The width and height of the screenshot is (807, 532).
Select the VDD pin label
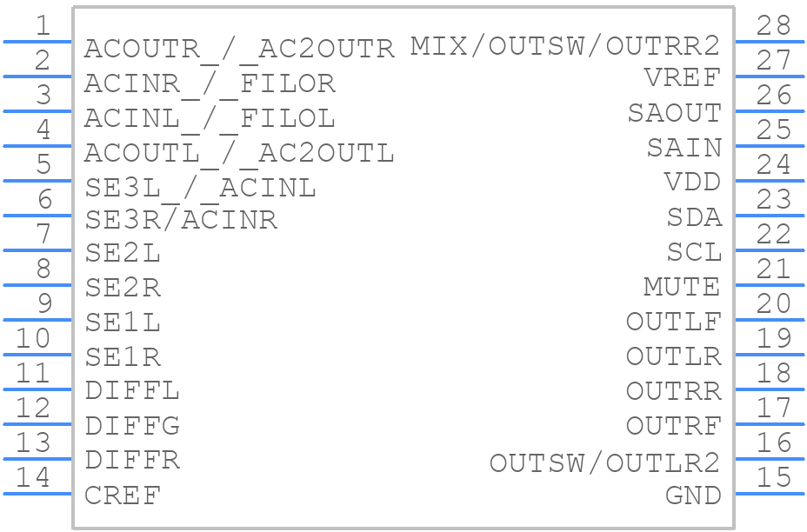click(692, 183)
